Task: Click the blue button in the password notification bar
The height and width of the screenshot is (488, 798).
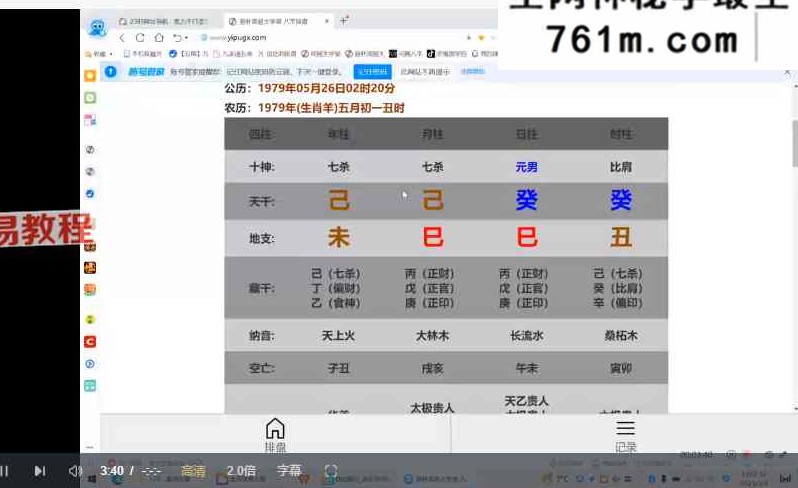Action: pos(373,72)
